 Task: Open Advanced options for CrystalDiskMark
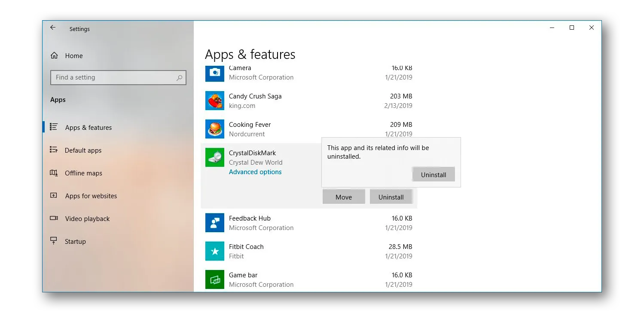(255, 172)
